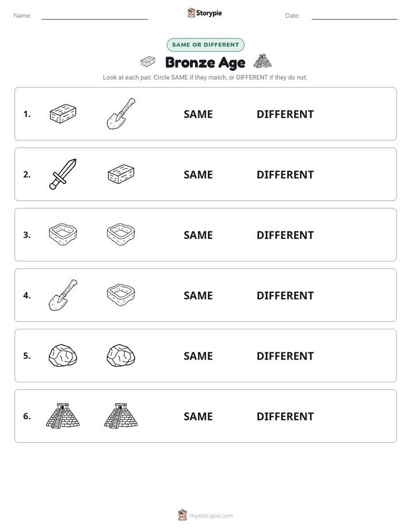The height and width of the screenshot is (532, 411).
Task: Select DIFFERENT for question 2
Action: pyautogui.click(x=285, y=174)
